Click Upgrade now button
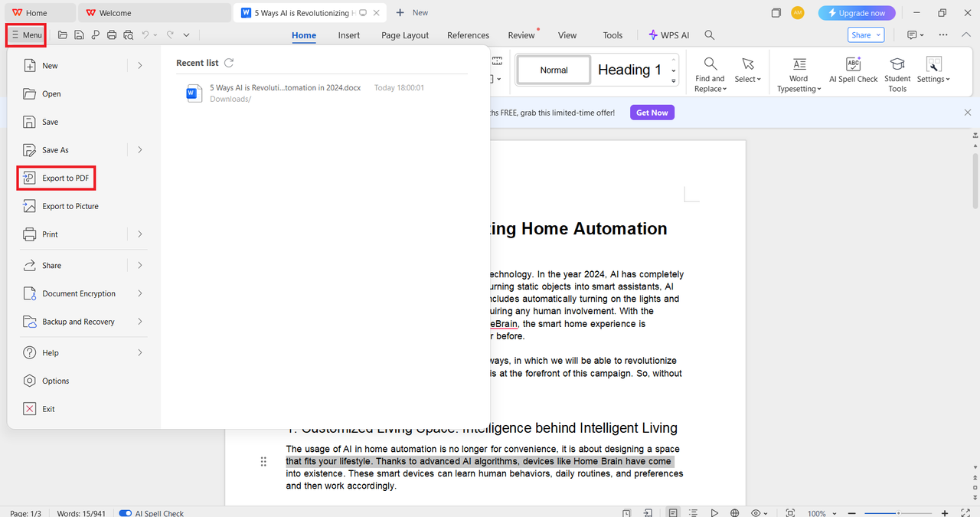Image resolution: width=980 pixels, height=517 pixels. [856, 13]
